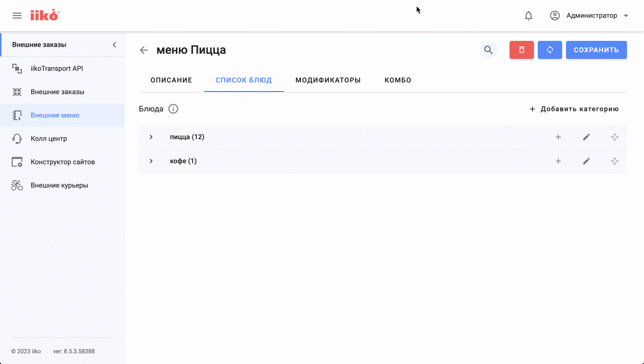Open Конструктор сайтов in sidebar
The width and height of the screenshot is (644, 364).
(x=62, y=162)
